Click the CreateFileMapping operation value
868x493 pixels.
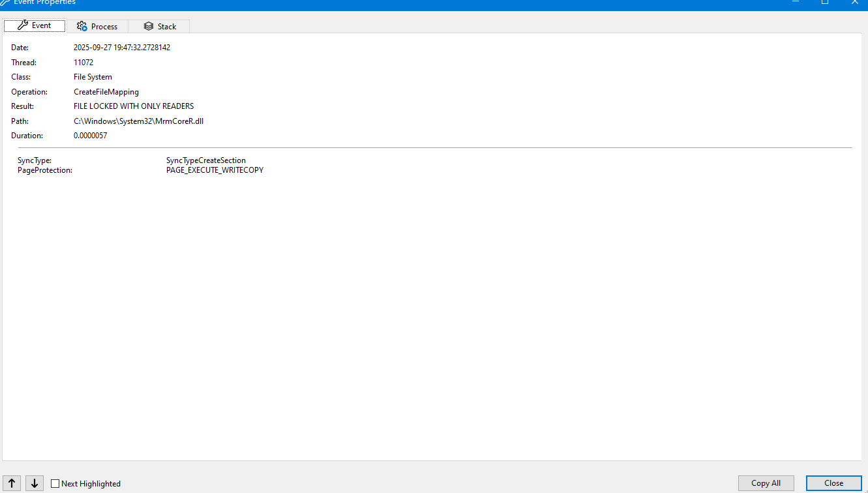(x=106, y=92)
